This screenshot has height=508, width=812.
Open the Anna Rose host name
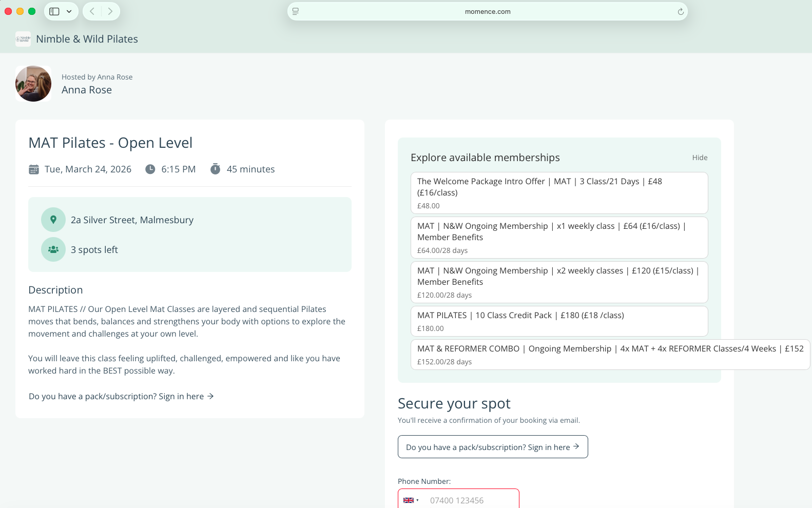pos(87,90)
